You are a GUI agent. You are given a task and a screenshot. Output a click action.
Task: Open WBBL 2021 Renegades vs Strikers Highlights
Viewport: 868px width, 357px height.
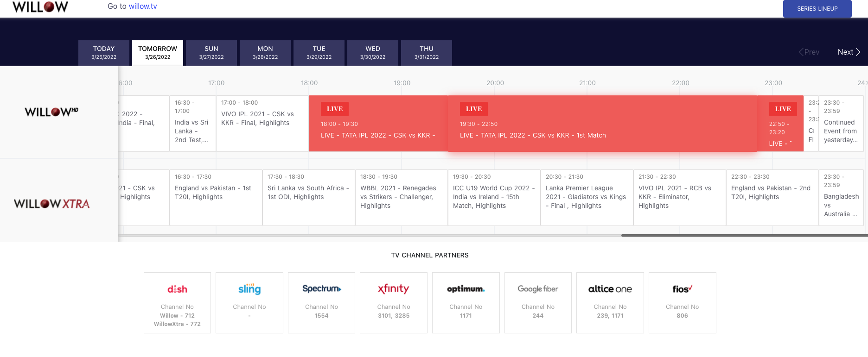[x=402, y=198]
